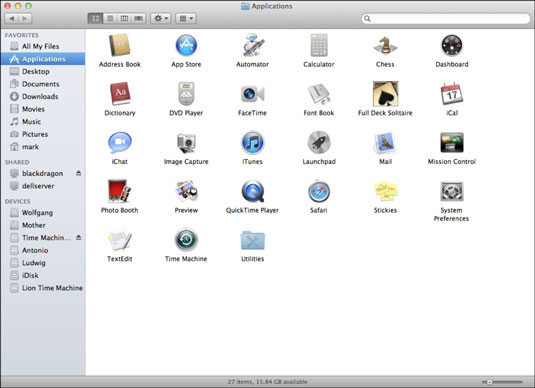This screenshot has width=535, height=388.
Task: Open the System Preferences icon
Action: click(452, 191)
